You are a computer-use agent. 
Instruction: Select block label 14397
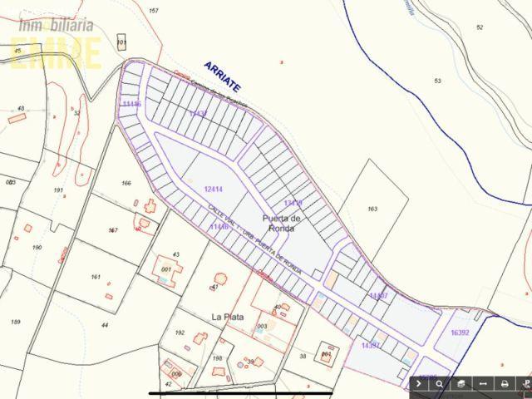(371, 346)
